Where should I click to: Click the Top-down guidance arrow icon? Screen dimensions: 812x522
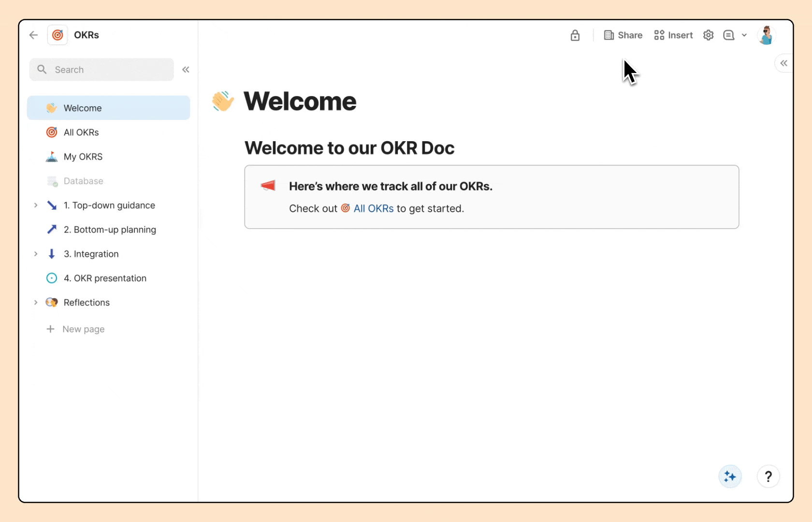click(52, 205)
